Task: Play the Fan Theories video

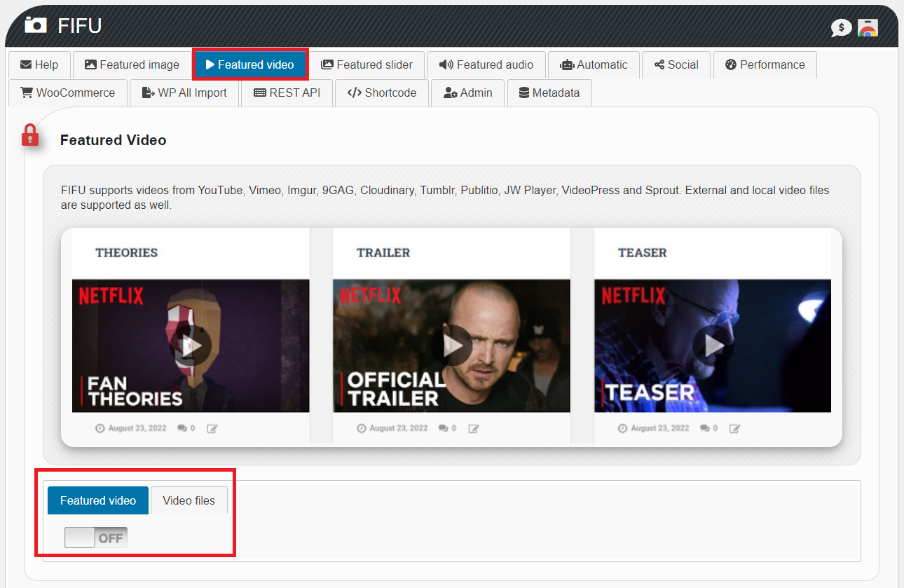Action: click(x=191, y=346)
